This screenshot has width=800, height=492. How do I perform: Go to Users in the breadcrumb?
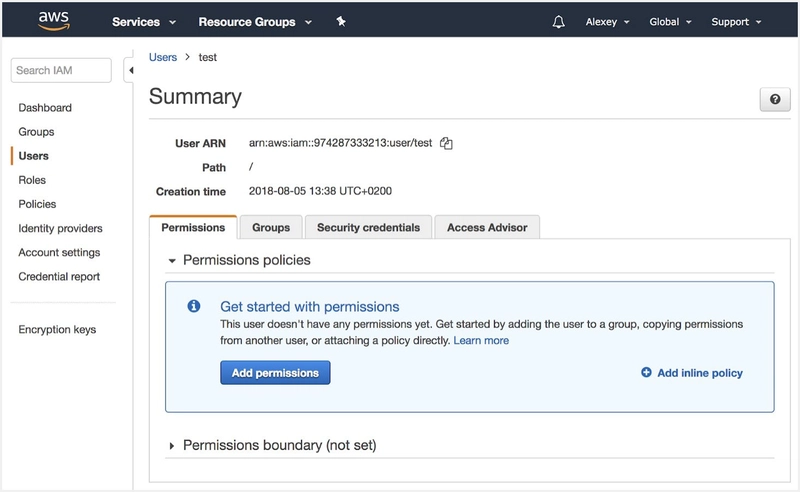click(x=163, y=58)
